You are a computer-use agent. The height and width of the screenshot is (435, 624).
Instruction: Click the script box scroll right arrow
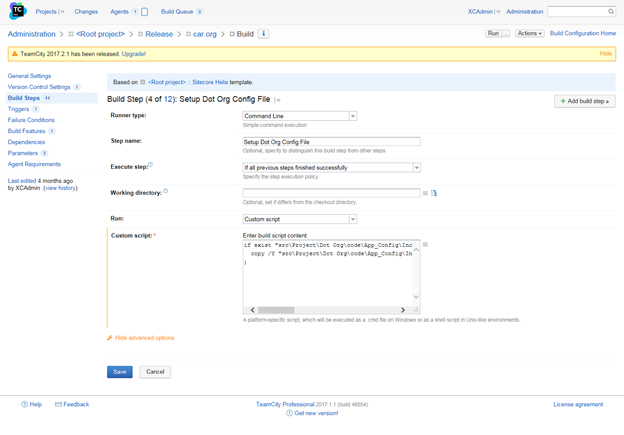coord(403,310)
